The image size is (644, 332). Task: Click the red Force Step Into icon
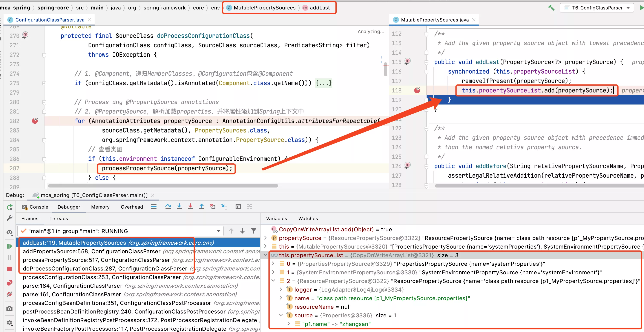[190, 206]
